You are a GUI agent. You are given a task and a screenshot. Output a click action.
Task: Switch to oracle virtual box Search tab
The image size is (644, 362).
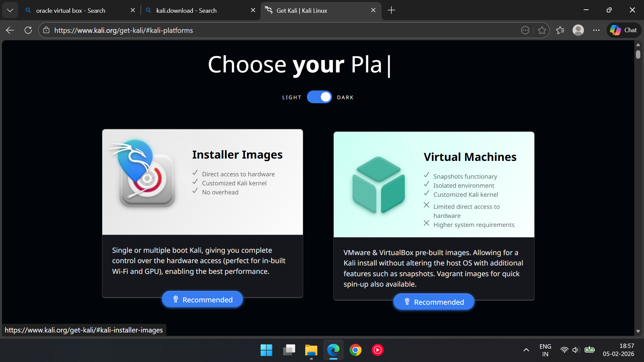70,10
